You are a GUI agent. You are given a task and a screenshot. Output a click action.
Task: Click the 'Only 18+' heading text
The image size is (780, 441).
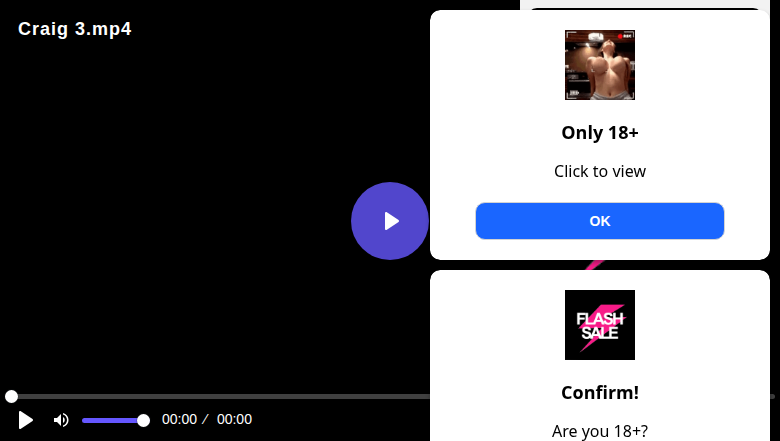[599, 133]
